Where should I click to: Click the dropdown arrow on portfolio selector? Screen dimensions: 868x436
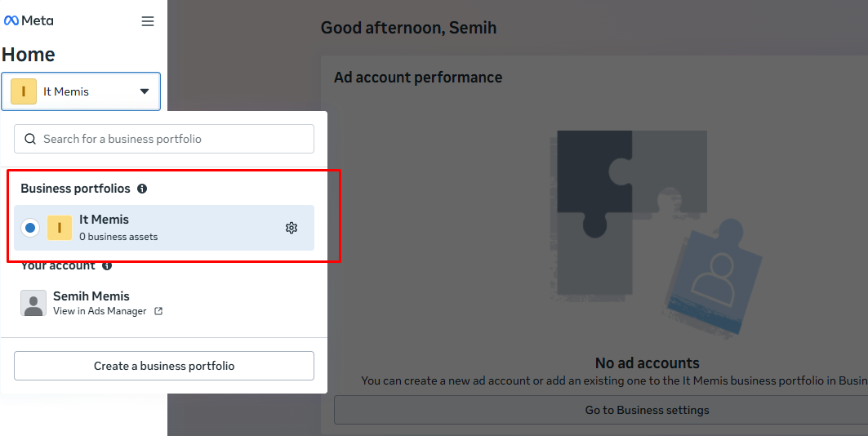click(145, 91)
